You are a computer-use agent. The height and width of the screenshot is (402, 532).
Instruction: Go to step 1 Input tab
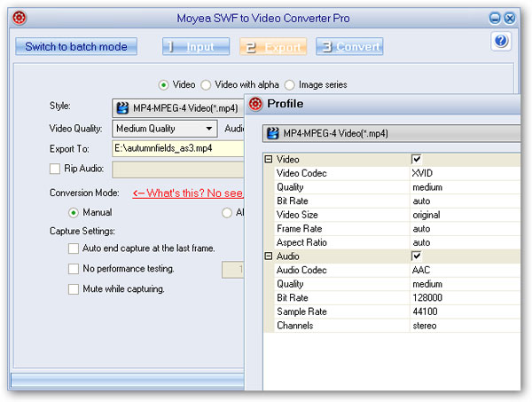pos(196,46)
